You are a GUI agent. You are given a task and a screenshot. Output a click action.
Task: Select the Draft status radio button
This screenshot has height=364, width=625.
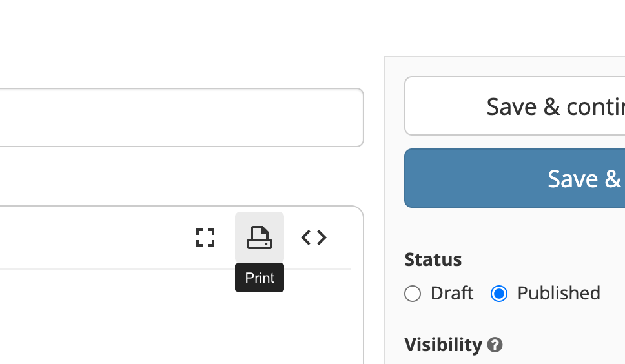click(x=413, y=294)
